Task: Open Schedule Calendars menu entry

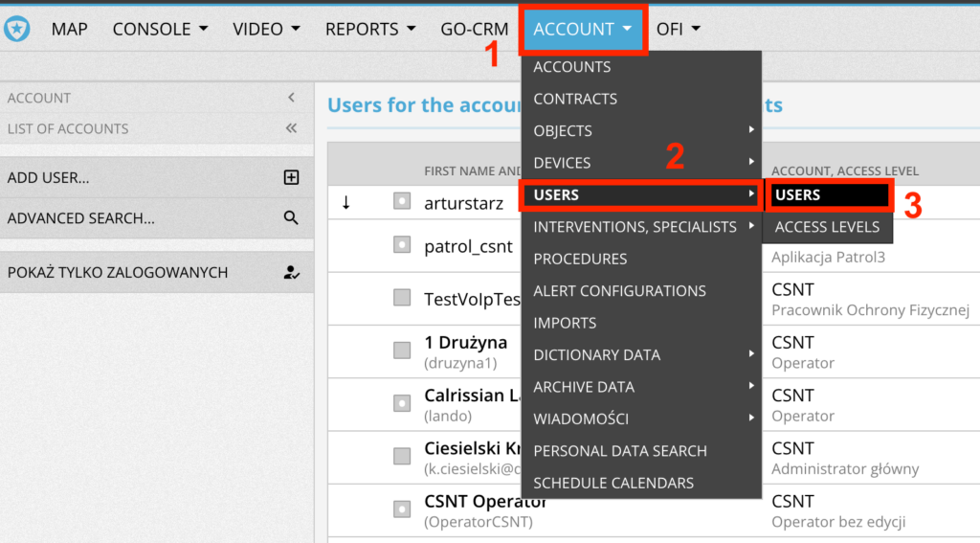Action: point(613,483)
